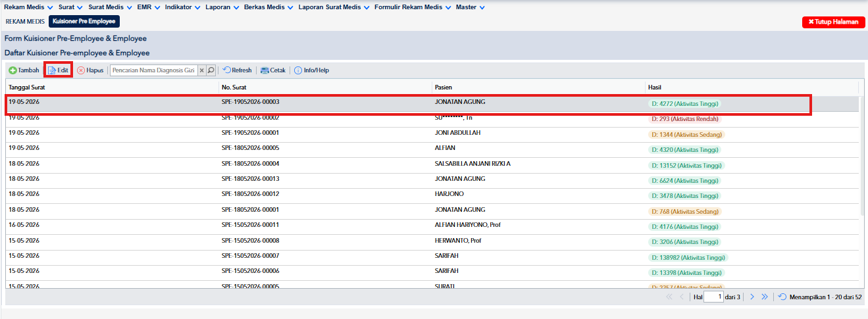Sort by the Tanggal Surat column header
868x319 pixels.
[x=112, y=87]
